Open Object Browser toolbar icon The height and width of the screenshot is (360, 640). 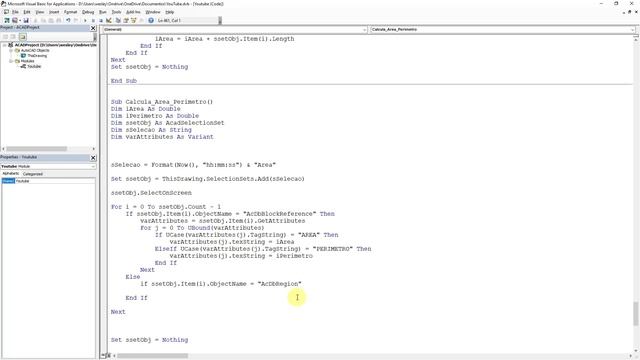(x=133, y=20)
